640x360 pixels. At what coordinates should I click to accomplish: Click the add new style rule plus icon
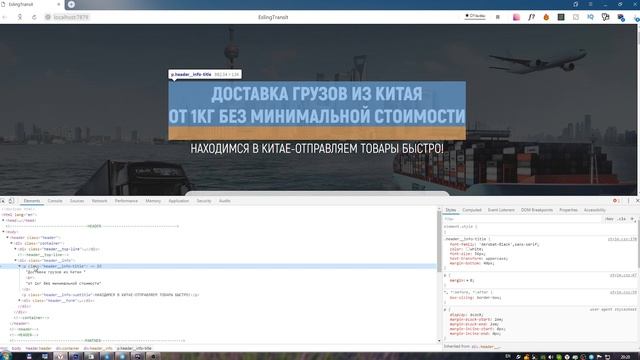tap(632, 219)
